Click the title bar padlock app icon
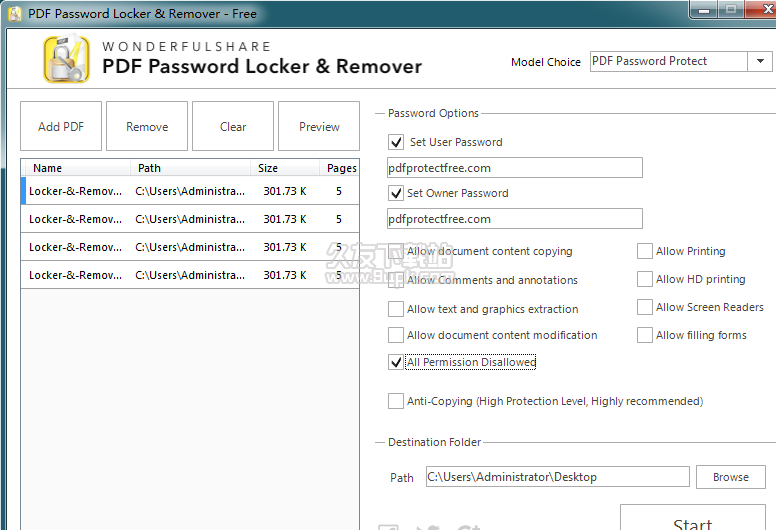Screen dimensions: 776x530 coord(15,14)
